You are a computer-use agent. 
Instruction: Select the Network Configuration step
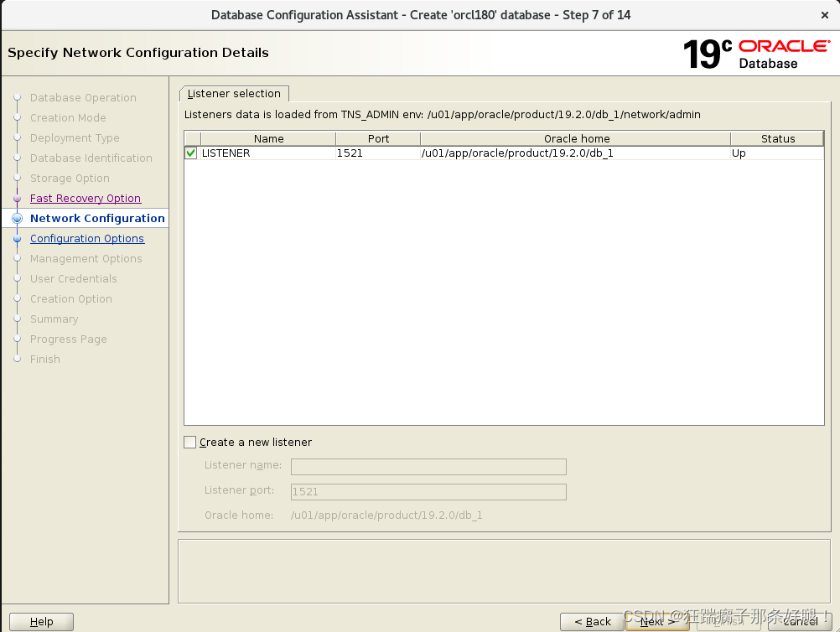coord(97,218)
